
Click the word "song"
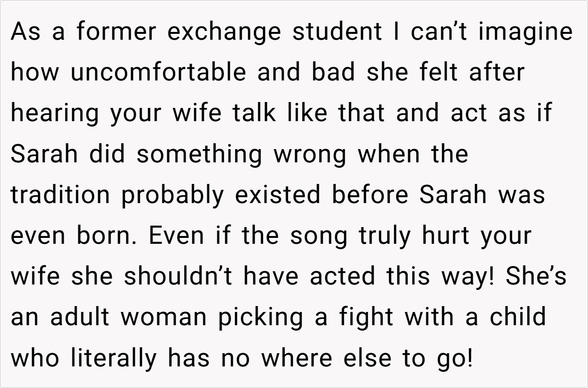click(319, 236)
